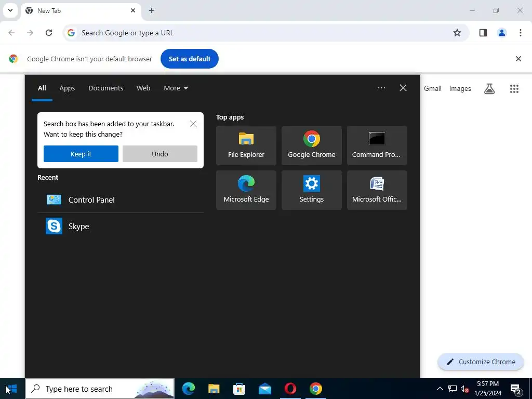Click the Keep it button
The image size is (532, 399).
(81, 154)
